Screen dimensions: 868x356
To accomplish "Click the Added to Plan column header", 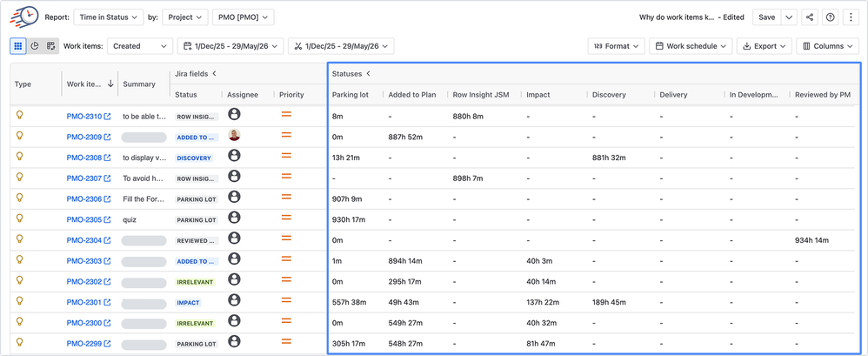I will [x=412, y=95].
